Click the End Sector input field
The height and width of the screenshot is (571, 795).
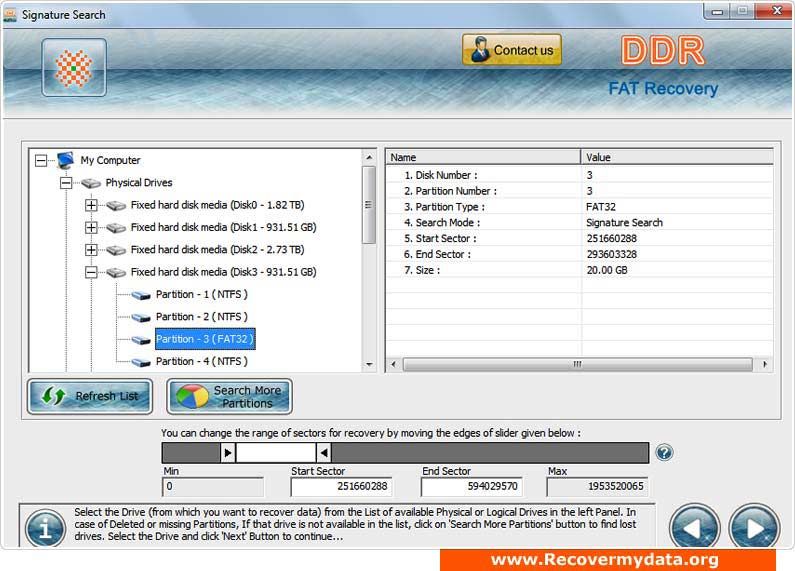point(472,487)
